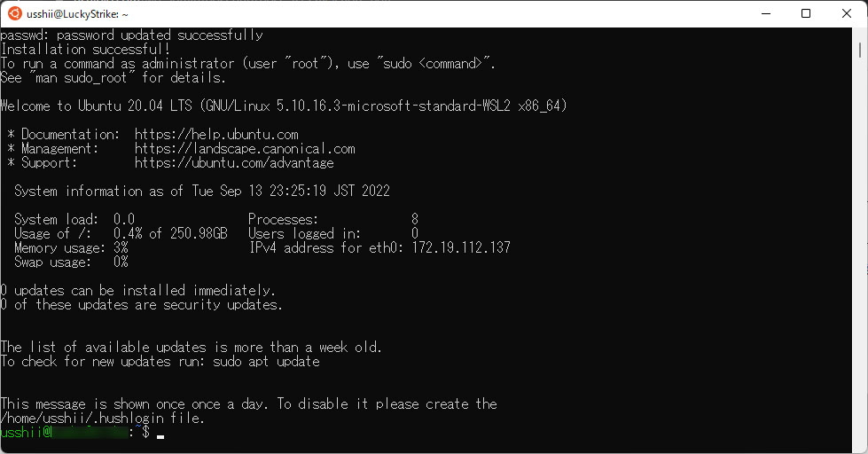Maximize the terminal window
868x454 pixels.
[x=806, y=13]
